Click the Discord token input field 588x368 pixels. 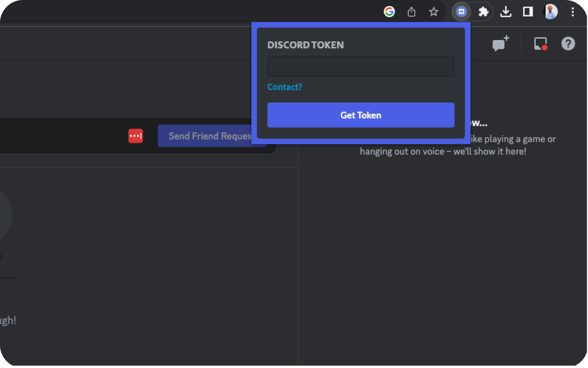[361, 66]
